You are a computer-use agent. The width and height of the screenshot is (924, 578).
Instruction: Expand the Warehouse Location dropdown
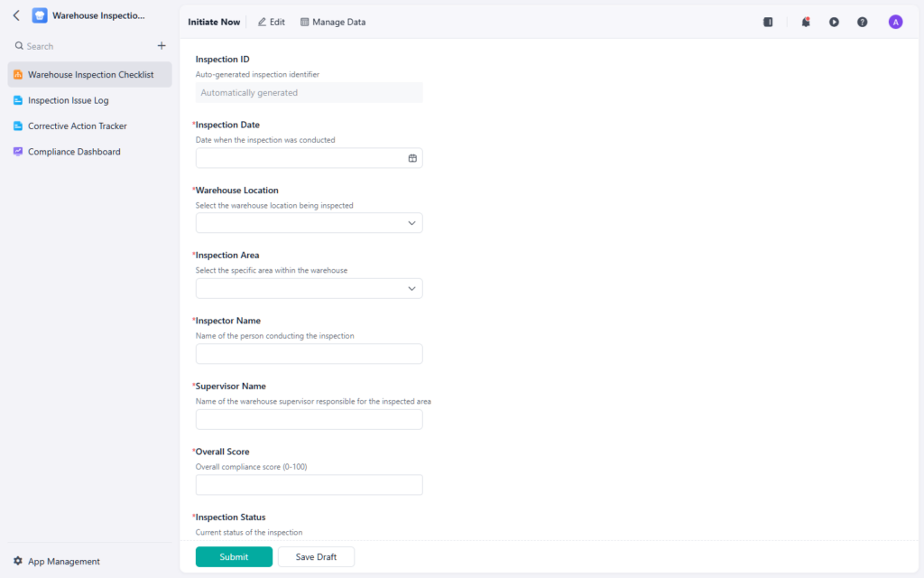309,223
